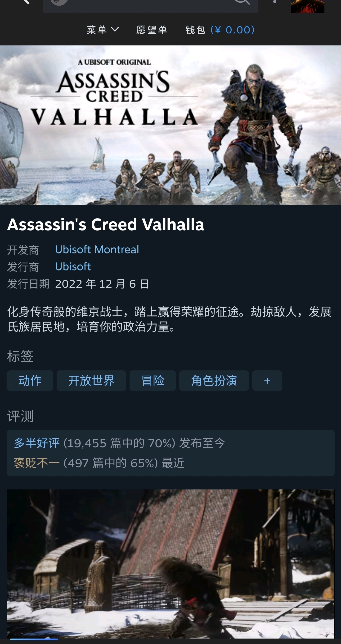Open 多半好评 overall reviews summary
This screenshot has width=341, height=644.
120,443
